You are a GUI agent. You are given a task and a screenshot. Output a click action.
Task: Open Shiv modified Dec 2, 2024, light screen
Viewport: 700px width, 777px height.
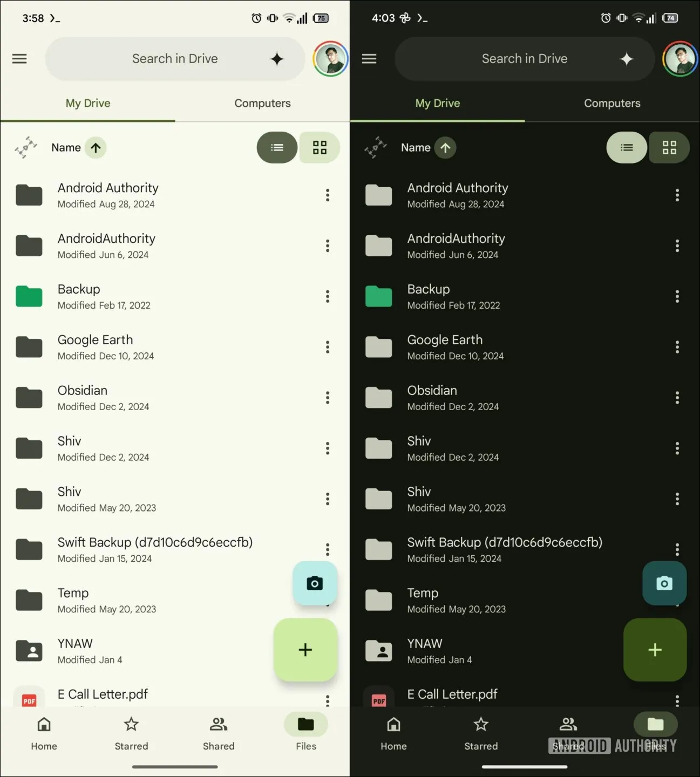tap(175, 448)
